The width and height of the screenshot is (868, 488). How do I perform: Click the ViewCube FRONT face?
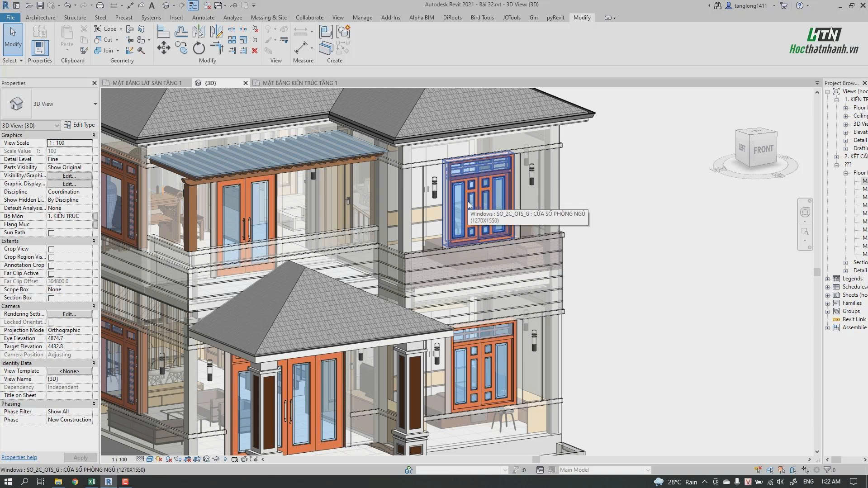coord(763,149)
